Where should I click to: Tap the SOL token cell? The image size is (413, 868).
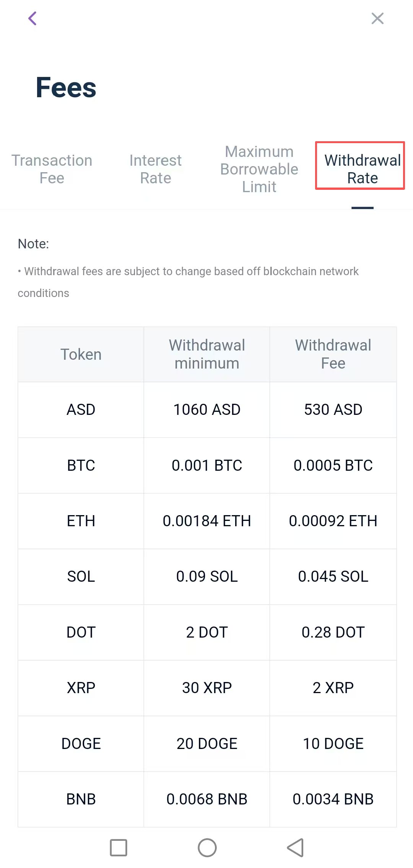coord(81,576)
